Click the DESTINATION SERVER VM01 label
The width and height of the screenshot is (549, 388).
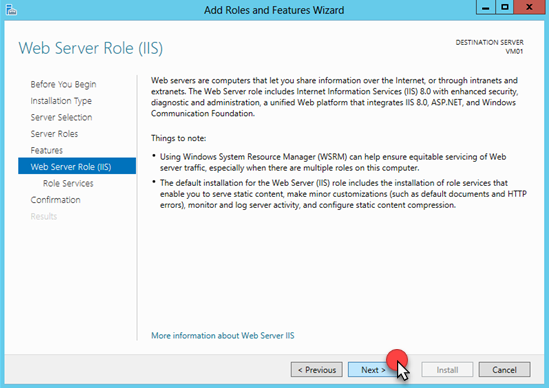click(x=489, y=47)
